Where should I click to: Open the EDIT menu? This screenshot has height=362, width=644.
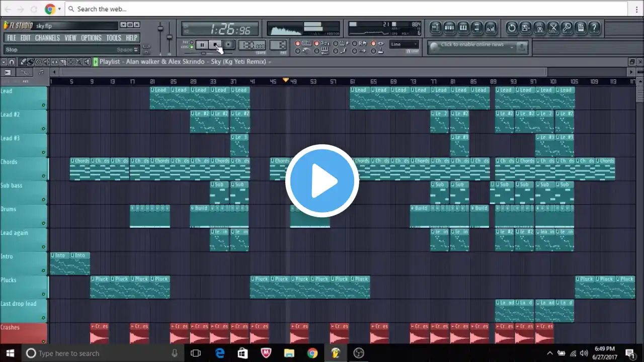[x=26, y=38]
